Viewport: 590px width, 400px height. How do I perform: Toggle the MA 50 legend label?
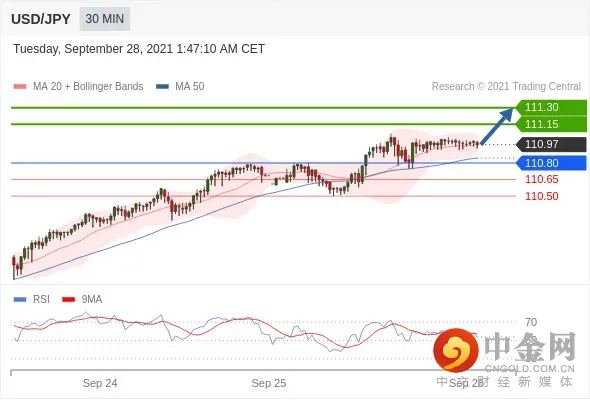[x=190, y=86]
